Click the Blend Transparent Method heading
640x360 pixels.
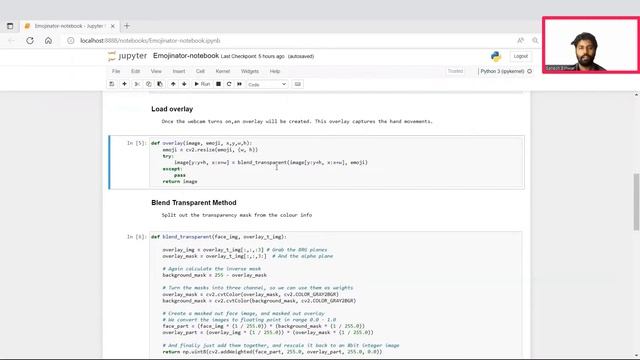click(x=193, y=202)
